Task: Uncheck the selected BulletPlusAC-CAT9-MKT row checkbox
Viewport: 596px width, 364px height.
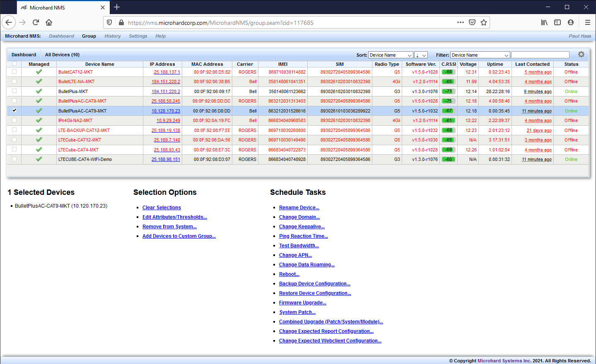Action: 14,110
